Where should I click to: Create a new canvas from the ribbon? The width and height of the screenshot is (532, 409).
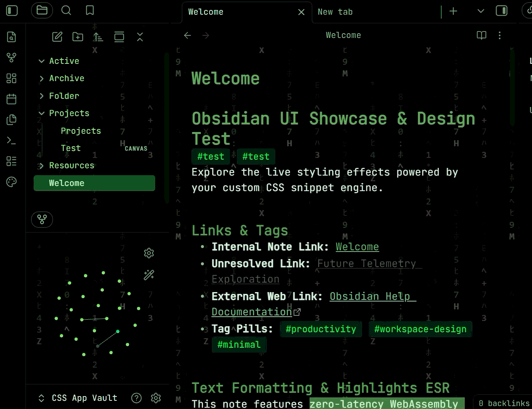pyautogui.click(x=12, y=78)
